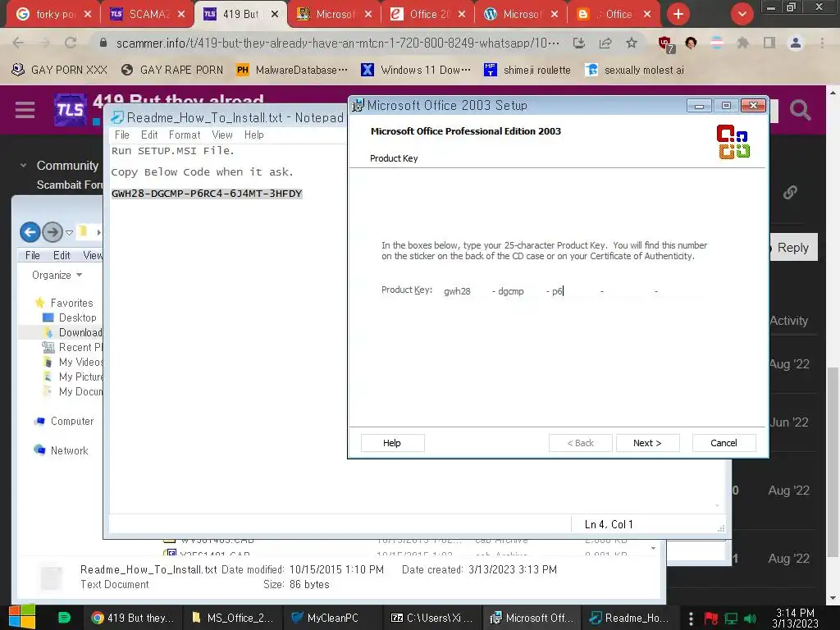Screen dimensions: 840x630
Task: Open Notepad Help menu
Action: (254, 135)
